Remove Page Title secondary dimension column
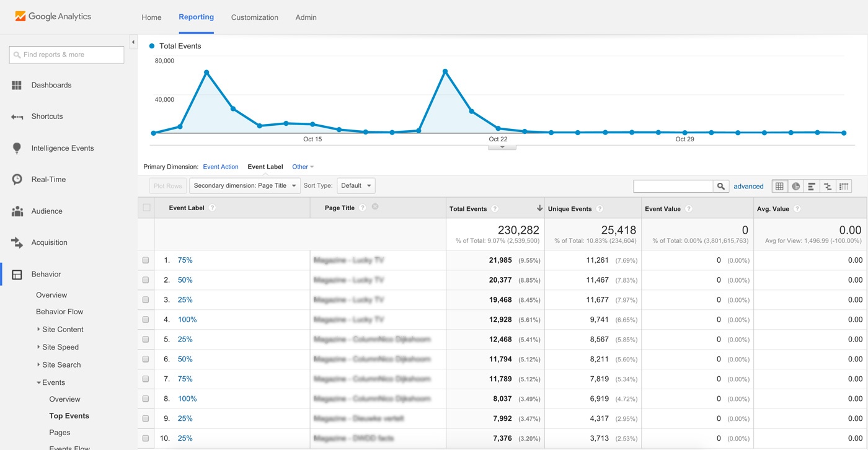Image resolution: width=868 pixels, height=450 pixels. pyautogui.click(x=375, y=207)
